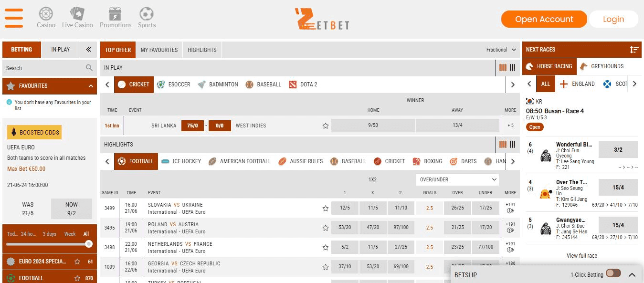Set time filter to Week
Screen dimensions: 644x283
(x=70, y=234)
